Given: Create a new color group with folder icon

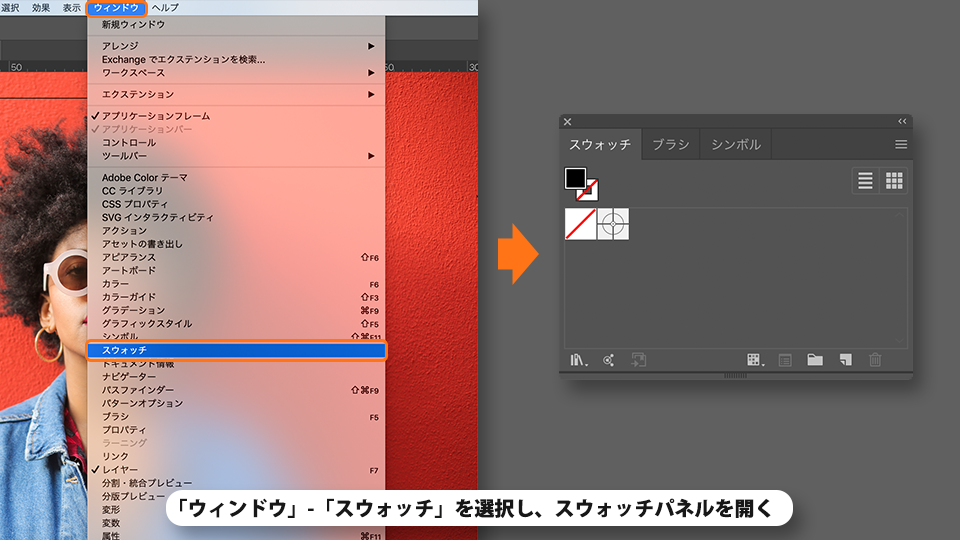Looking at the screenshot, I should pyautogui.click(x=815, y=360).
